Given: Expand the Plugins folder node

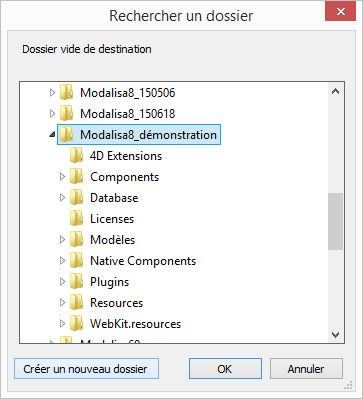Looking at the screenshot, I should [62, 282].
